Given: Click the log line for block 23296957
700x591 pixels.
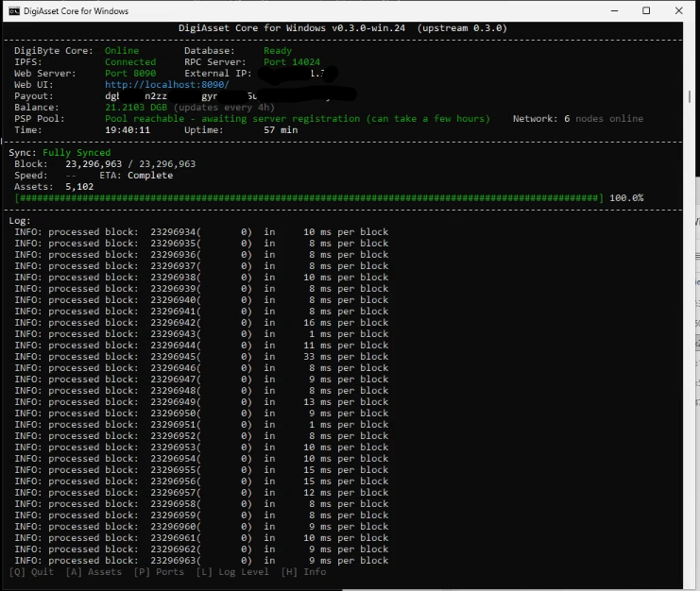Looking at the screenshot, I should (201, 493).
